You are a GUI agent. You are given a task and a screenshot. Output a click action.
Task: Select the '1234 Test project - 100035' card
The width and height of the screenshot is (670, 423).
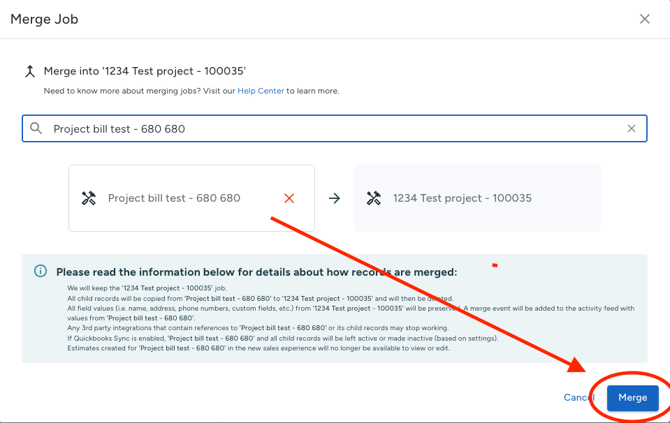pyautogui.click(x=476, y=198)
